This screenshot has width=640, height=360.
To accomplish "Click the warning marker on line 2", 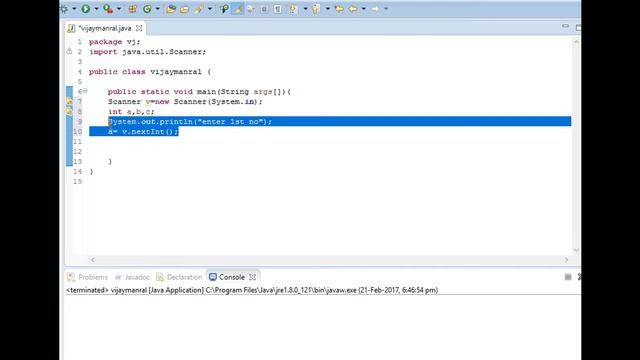I will click(x=69, y=51).
